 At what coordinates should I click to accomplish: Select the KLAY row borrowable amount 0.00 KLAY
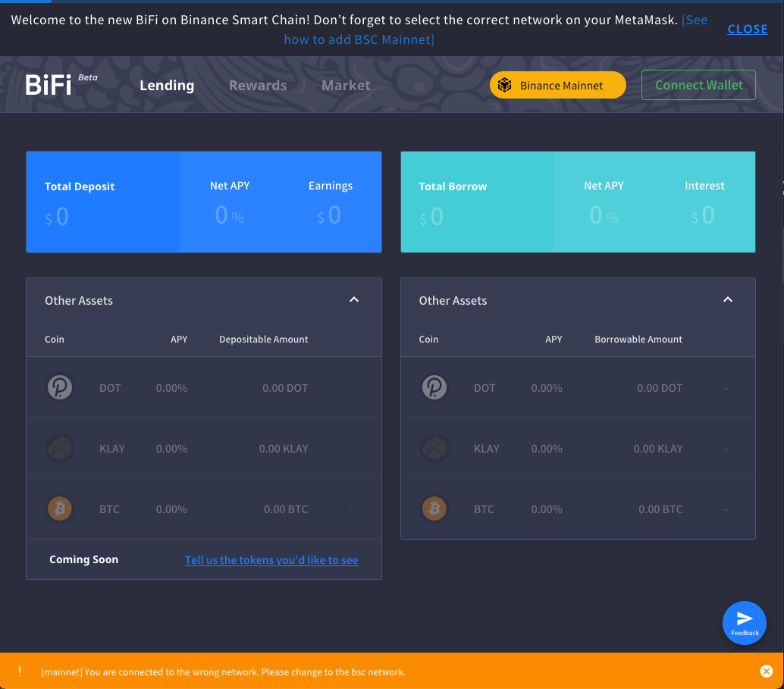(x=658, y=449)
